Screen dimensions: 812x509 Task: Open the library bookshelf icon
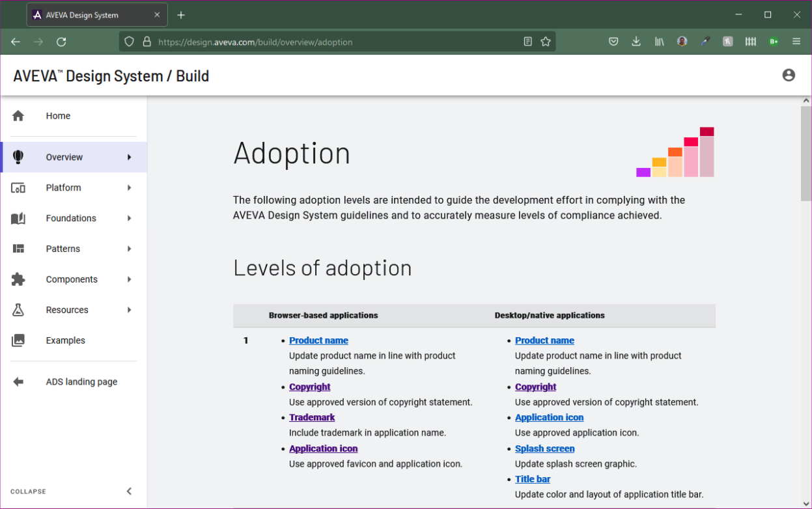point(660,42)
